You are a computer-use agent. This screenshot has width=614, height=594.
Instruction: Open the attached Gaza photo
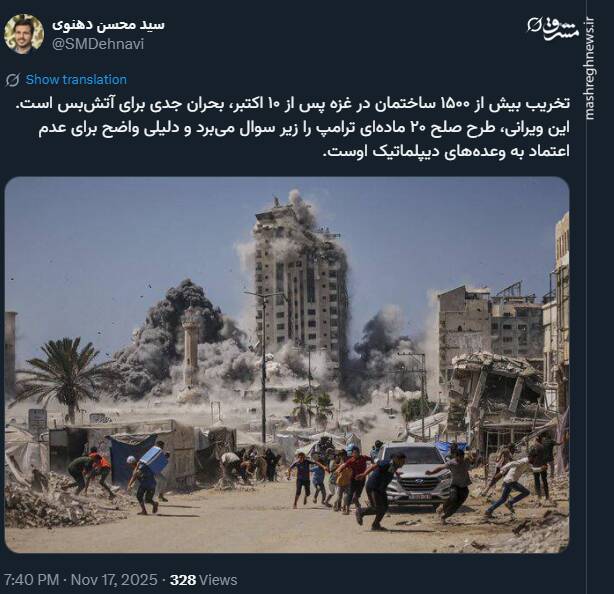[x=287, y=365]
